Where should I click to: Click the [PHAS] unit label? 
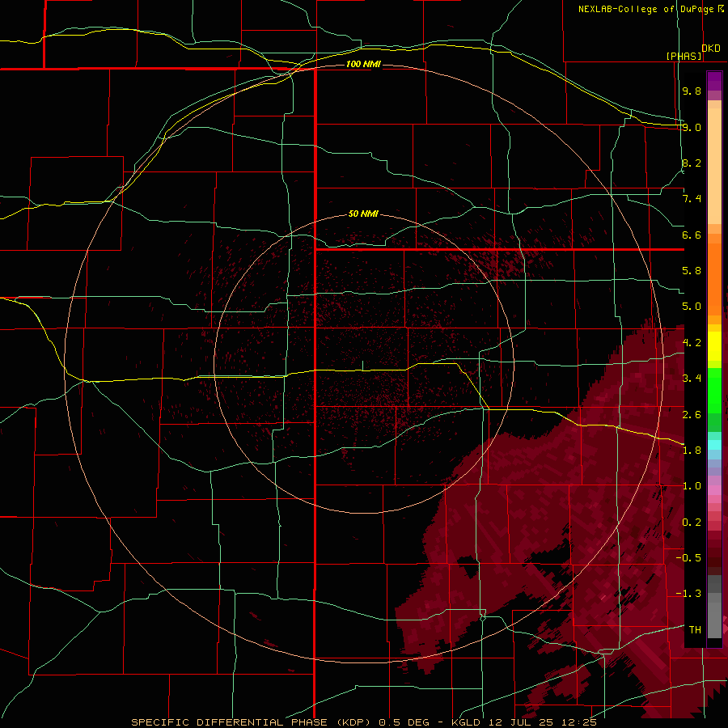[x=684, y=56]
